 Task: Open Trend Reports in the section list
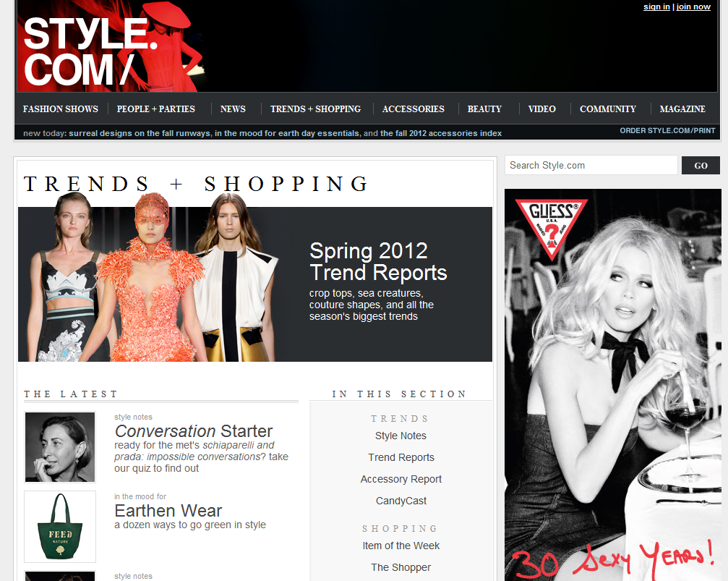tap(401, 457)
